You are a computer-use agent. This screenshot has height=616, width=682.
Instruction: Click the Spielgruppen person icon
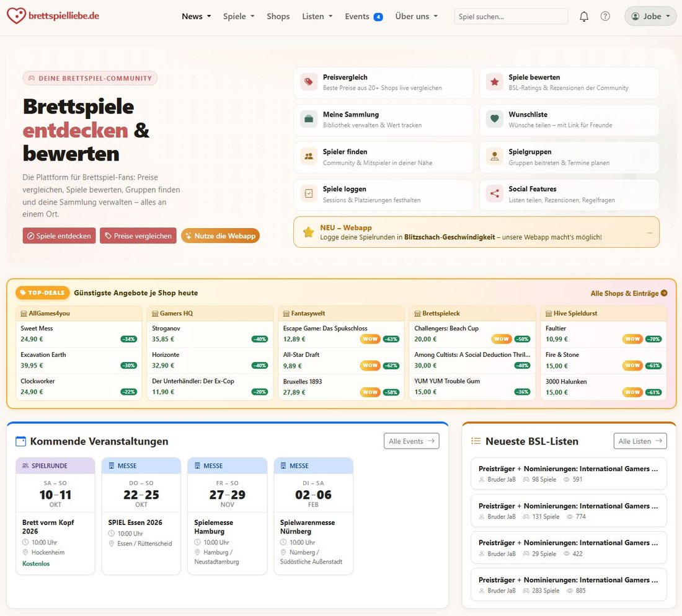click(495, 157)
